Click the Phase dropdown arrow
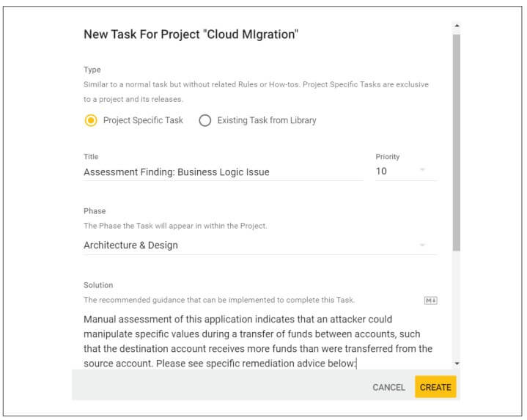The image size is (527, 420). tap(422, 245)
